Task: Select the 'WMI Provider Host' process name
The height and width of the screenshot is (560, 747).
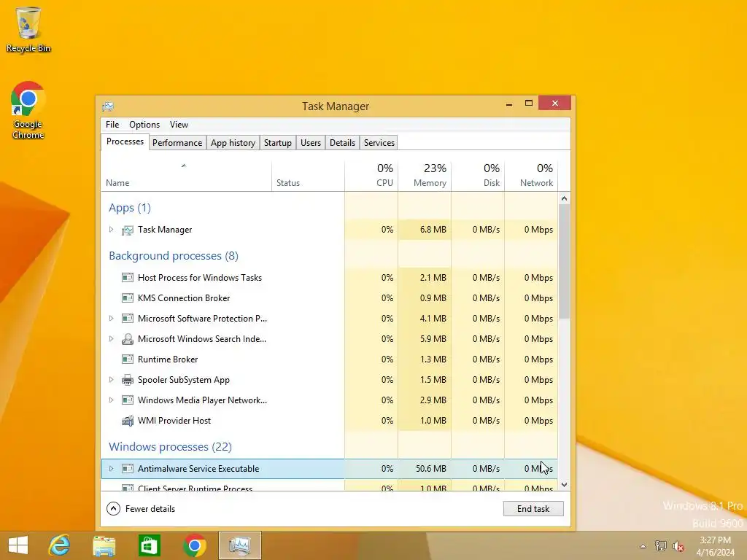Action: 174,421
